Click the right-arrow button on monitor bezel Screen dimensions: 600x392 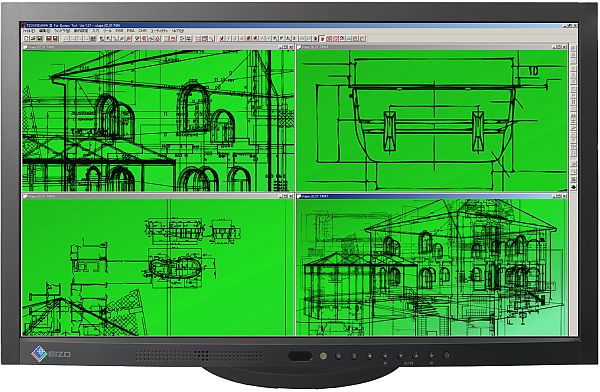(x=431, y=355)
